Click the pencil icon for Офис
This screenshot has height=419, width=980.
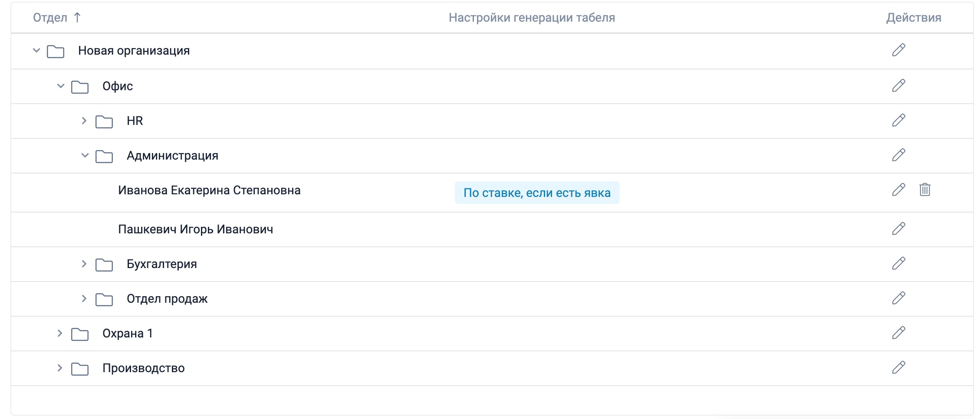coord(898,85)
